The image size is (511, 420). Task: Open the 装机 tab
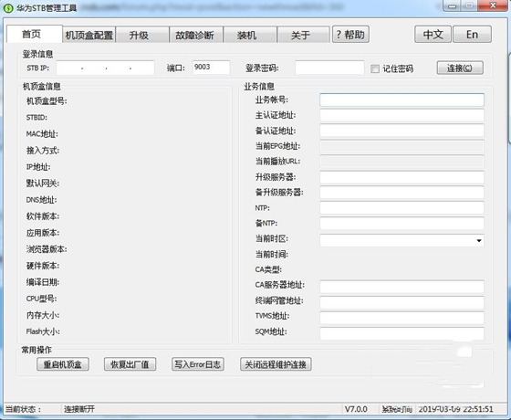250,35
